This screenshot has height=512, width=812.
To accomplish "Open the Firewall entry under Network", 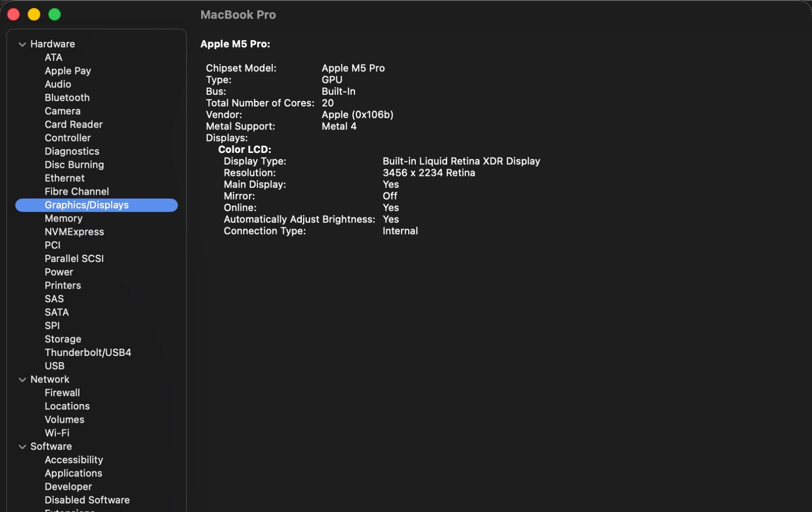I will (x=62, y=393).
